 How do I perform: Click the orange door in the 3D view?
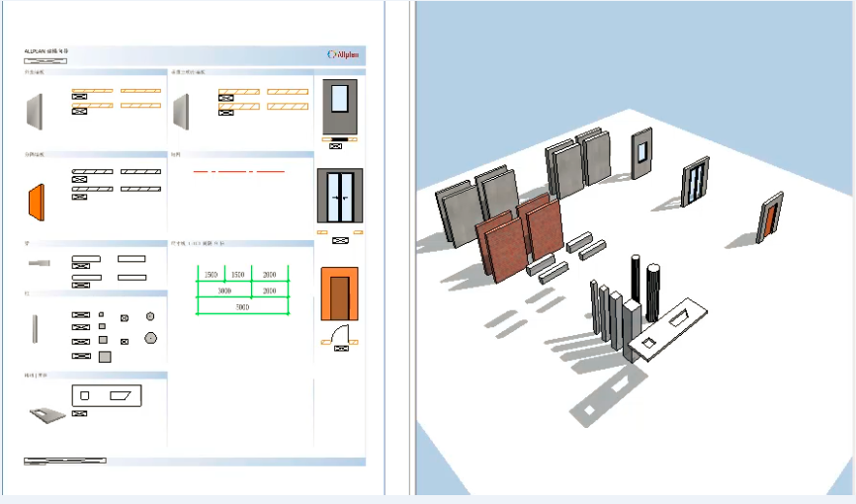tap(770, 219)
